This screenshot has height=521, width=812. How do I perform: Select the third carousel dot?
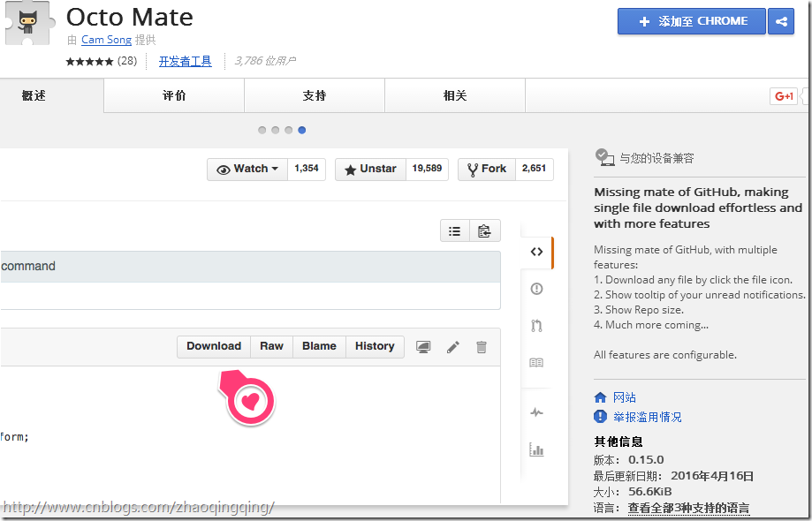pos(288,130)
